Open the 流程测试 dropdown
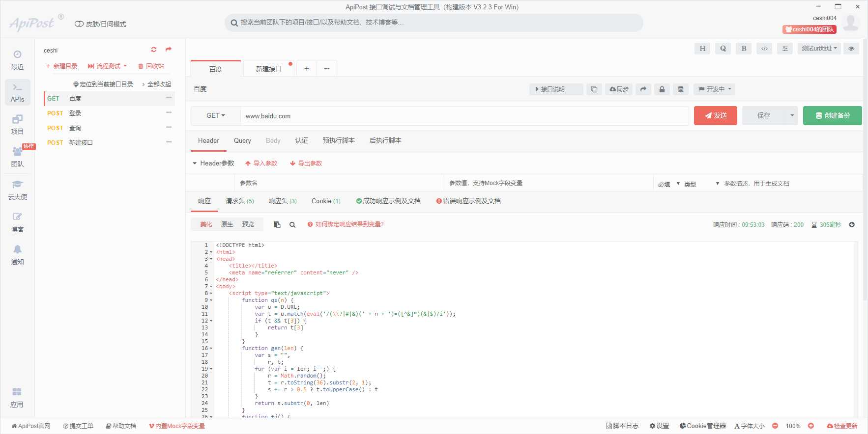Image resolution: width=868 pixels, height=434 pixels. [x=107, y=66]
